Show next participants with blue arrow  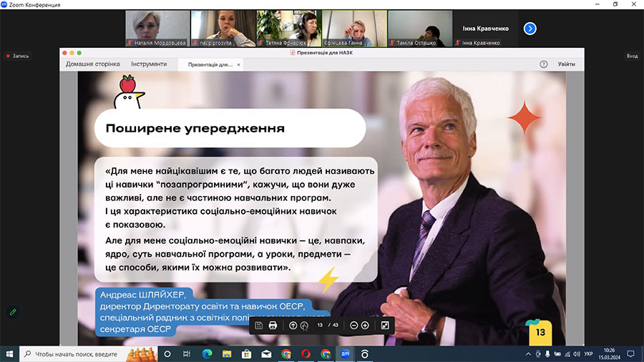(530, 29)
